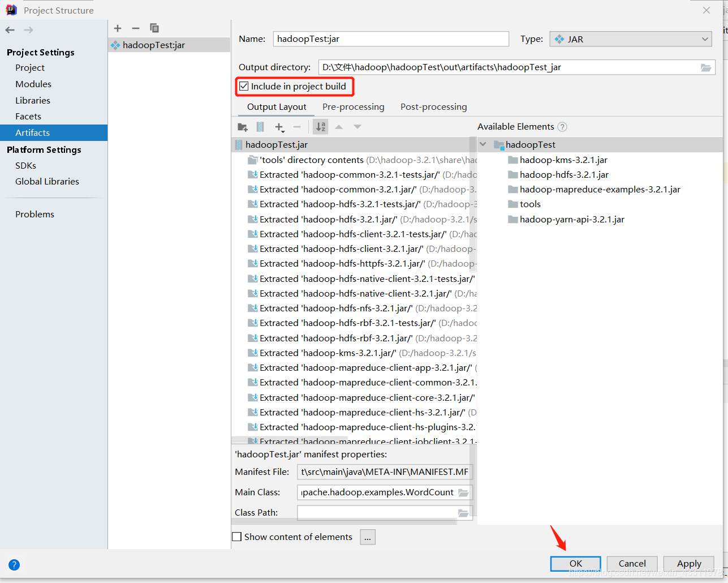Click the artifact Name input field
Screen dimensions: 728x583
pyautogui.click(x=391, y=39)
